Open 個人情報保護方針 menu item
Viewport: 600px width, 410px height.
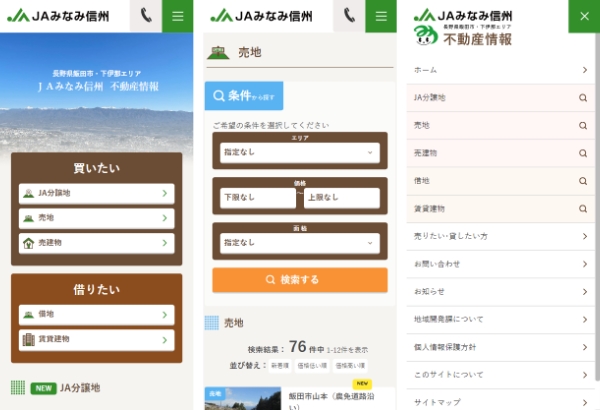tap(501, 347)
